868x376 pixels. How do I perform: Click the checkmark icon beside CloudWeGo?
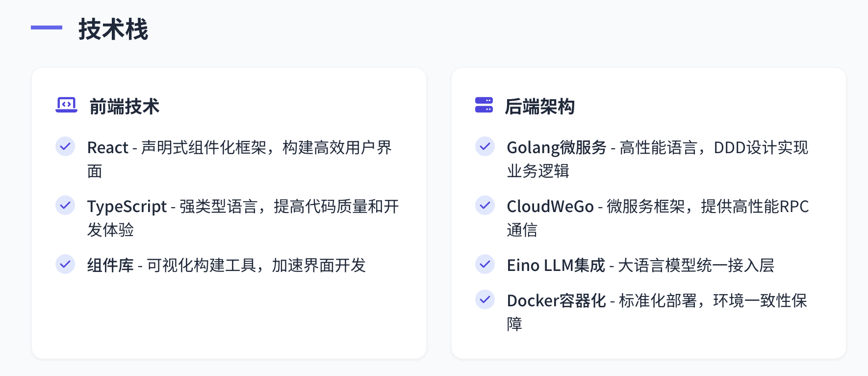(x=485, y=205)
